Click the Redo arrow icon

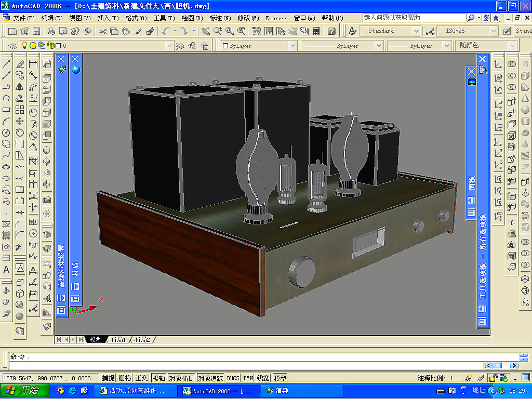[184, 31]
